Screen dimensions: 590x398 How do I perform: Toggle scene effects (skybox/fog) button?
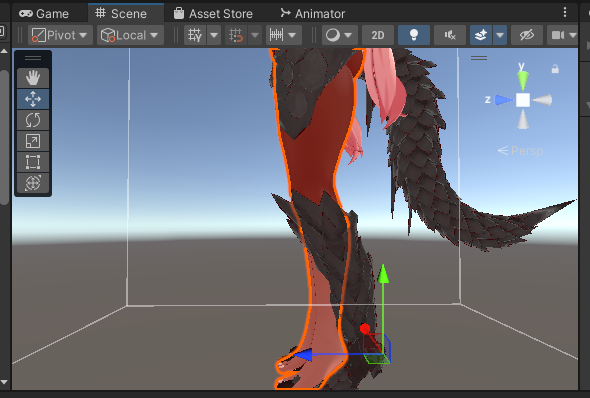481,35
